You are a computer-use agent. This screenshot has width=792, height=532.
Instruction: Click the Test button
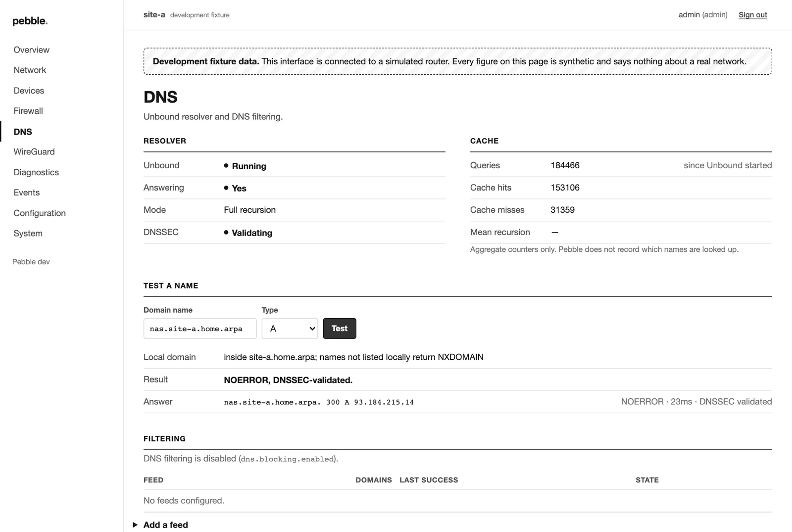point(340,329)
